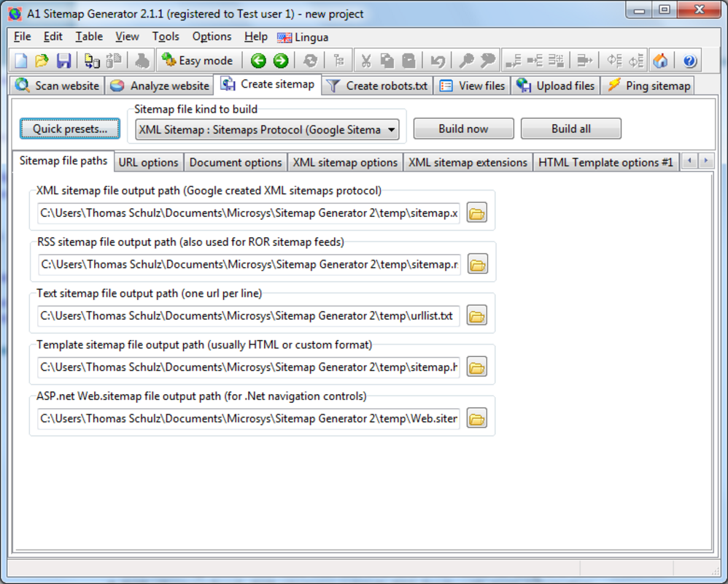Viewport: 728px width, 584px height.
Task: Click the New project icon in toolbar
Action: (21, 61)
